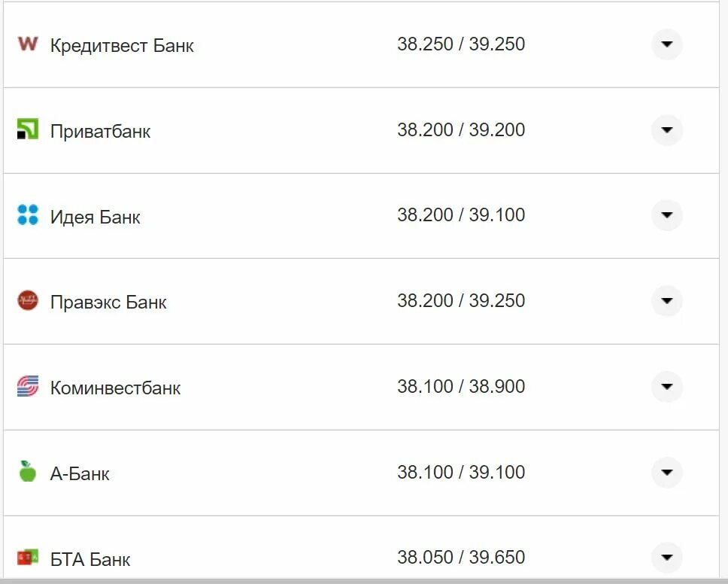The width and height of the screenshot is (728, 584).
Task: Expand the Идея Банк row arrow
Action: (666, 215)
